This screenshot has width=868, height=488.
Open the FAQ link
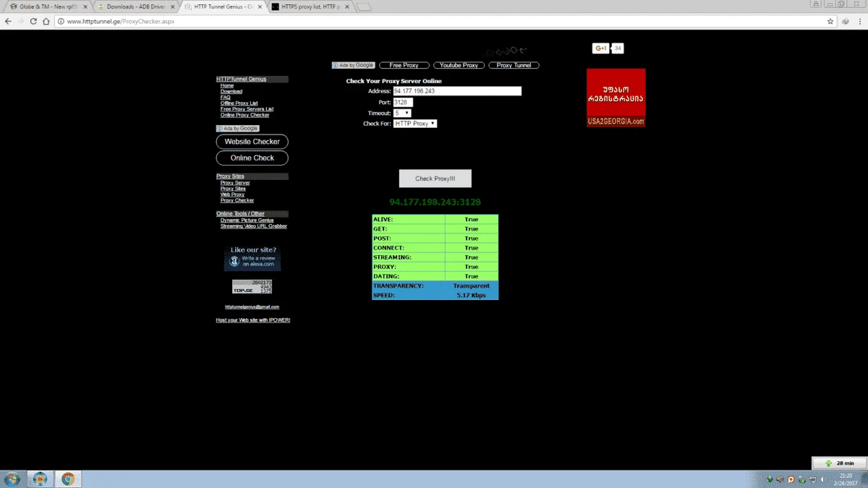coord(226,98)
